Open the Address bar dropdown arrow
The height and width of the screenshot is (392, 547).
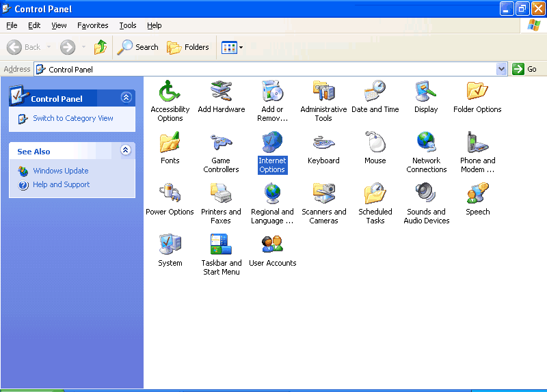pos(501,69)
